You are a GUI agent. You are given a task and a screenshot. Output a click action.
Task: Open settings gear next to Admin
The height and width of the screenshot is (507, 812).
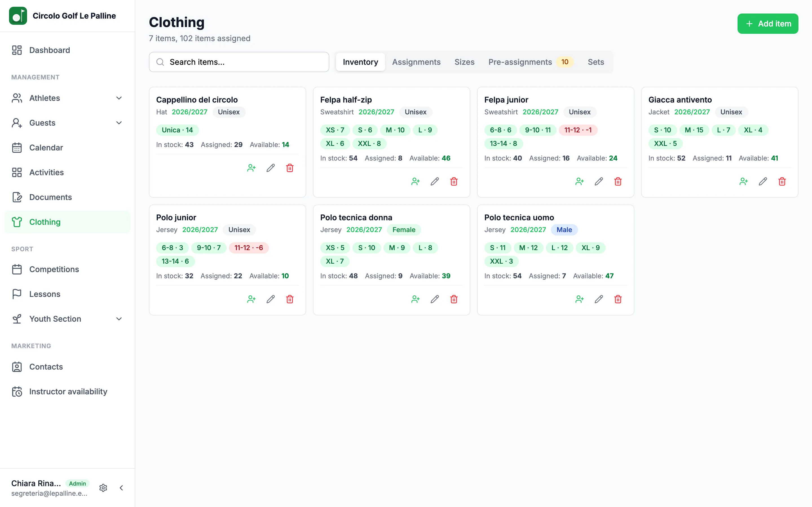tap(103, 488)
